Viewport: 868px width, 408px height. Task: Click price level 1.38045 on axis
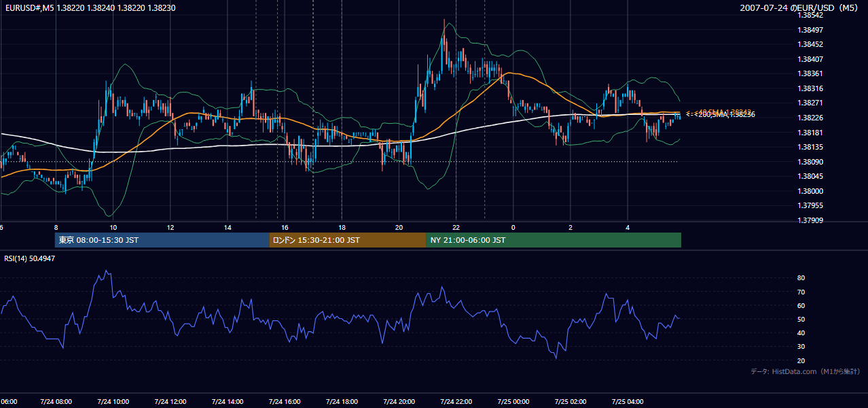click(x=812, y=177)
